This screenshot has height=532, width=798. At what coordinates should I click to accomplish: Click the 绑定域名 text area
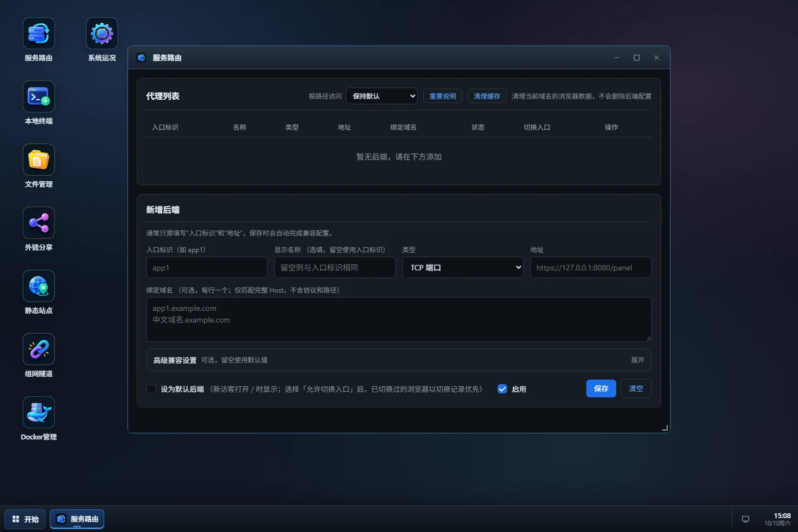[399, 319]
